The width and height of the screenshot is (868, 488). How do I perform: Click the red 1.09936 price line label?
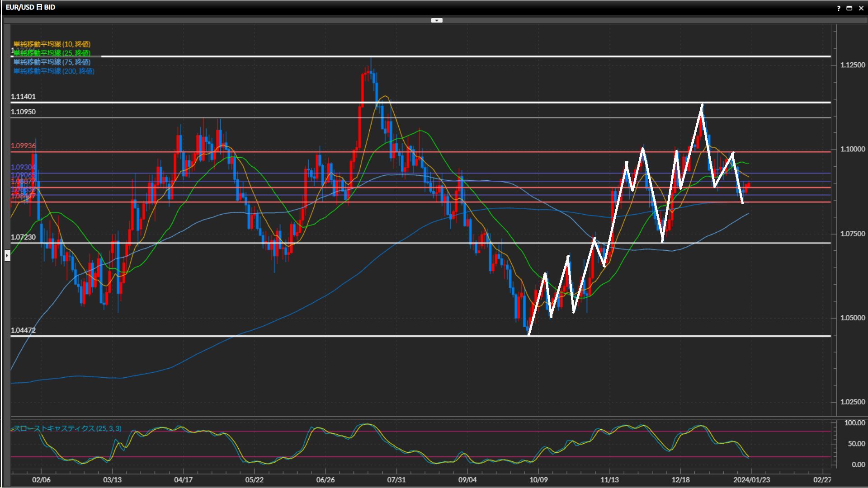pyautogui.click(x=23, y=145)
